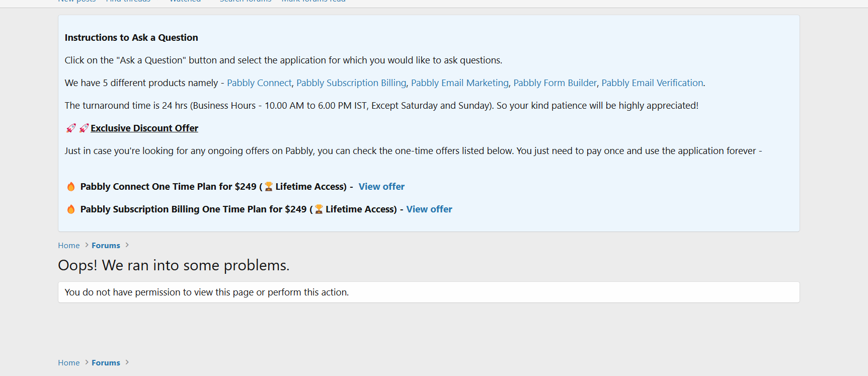The image size is (868, 376).
Task: View offer for Pabbly Connect One Time Plan
Action: click(381, 187)
